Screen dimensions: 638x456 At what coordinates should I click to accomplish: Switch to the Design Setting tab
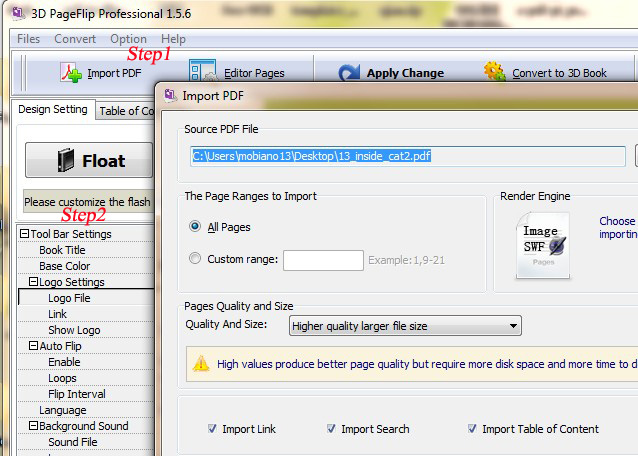point(53,109)
